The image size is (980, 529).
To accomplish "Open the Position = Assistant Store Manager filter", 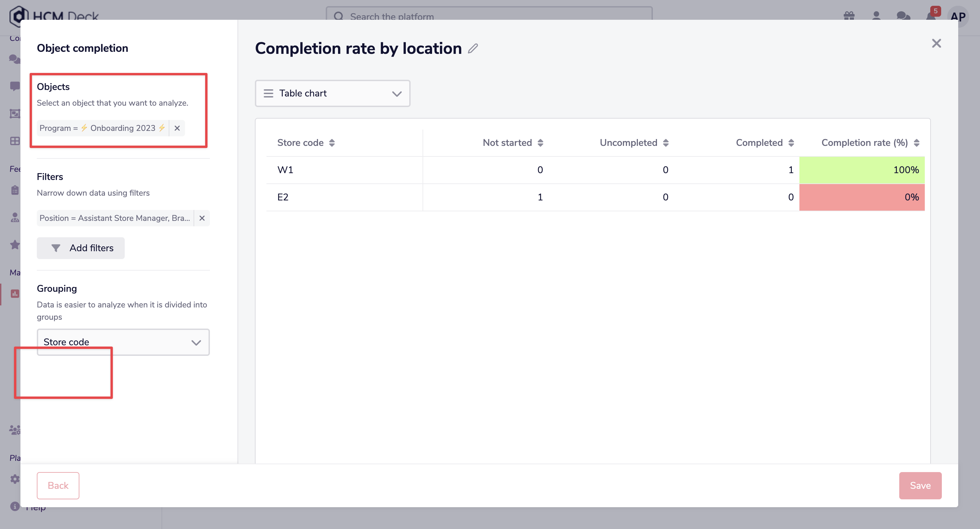I will pyautogui.click(x=115, y=218).
